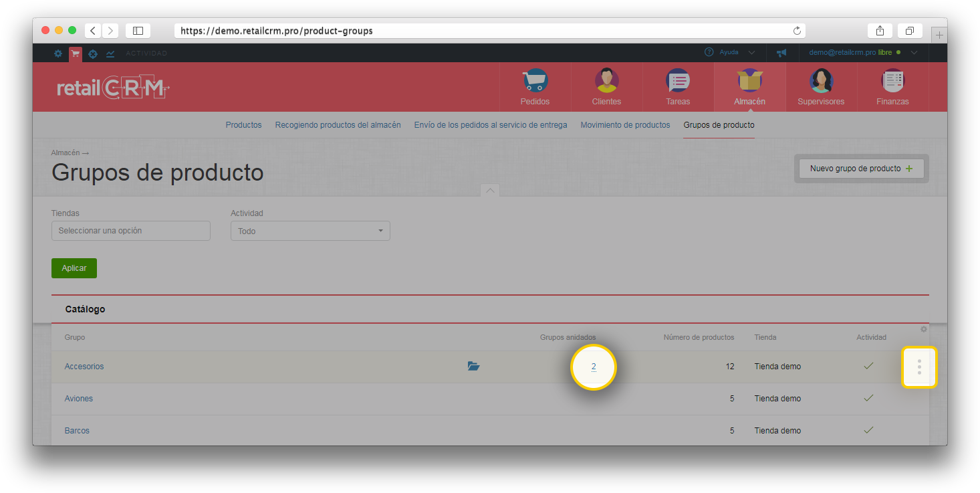
Task: Click Tienda demo in Accesorios row
Action: pos(777,367)
